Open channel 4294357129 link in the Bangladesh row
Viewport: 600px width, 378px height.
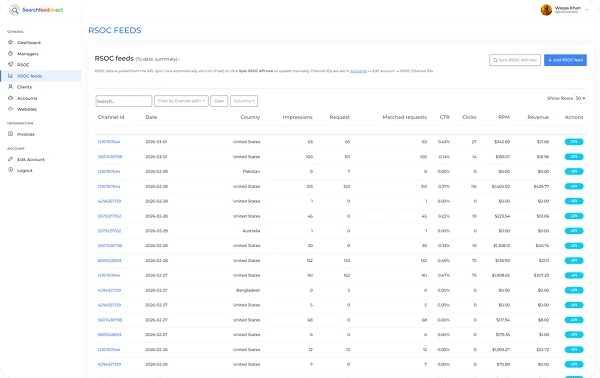click(x=109, y=290)
